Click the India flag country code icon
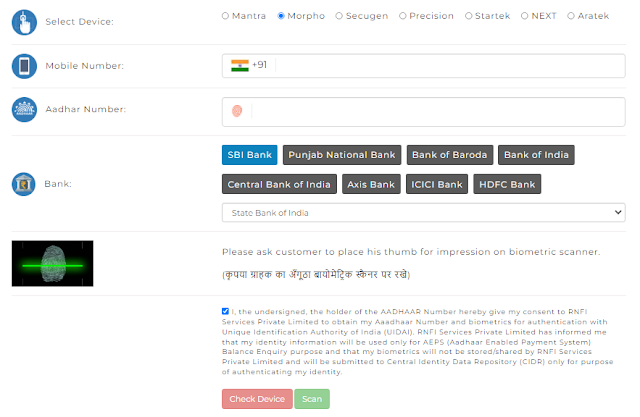This screenshot has width=640, height=417. coord(240,65)
